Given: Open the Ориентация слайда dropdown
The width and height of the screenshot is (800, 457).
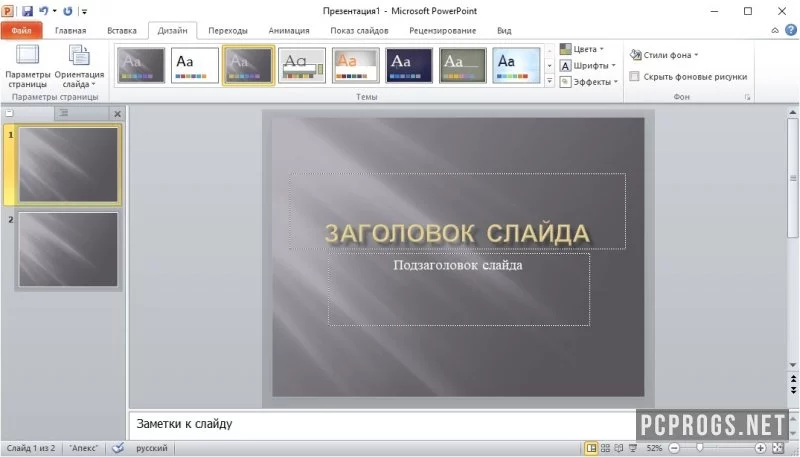Looking at the screenshot, I should click(x=79, y=66).
